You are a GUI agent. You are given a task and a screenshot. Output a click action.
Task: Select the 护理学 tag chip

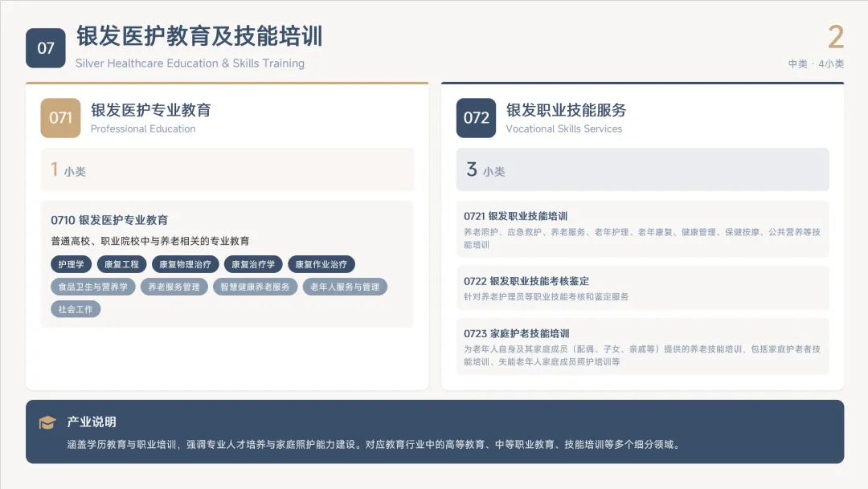pyautogui.click(x=71, y=263)
